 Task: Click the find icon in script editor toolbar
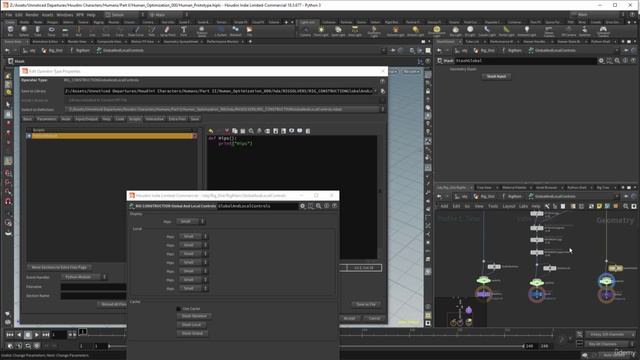pos(251,131)
